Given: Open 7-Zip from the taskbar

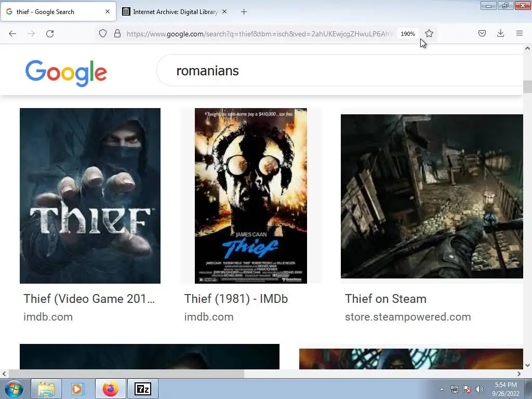Looking at the screenshot, I should (142, 389).
